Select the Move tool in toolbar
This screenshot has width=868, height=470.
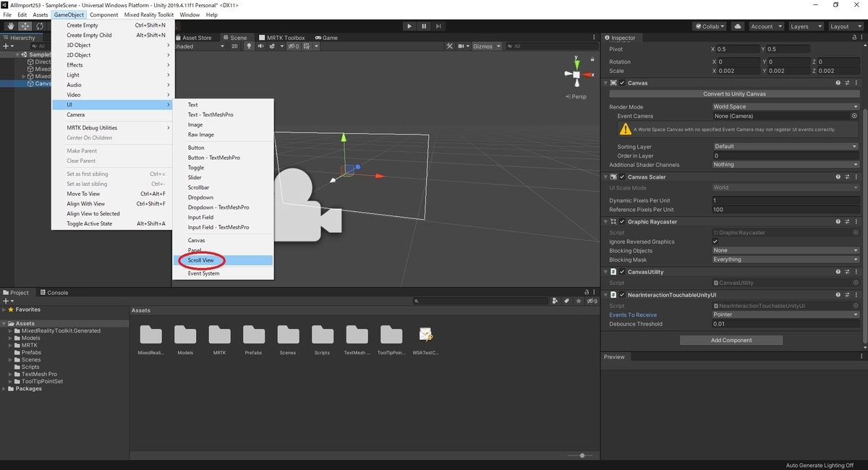pos(25,26)
